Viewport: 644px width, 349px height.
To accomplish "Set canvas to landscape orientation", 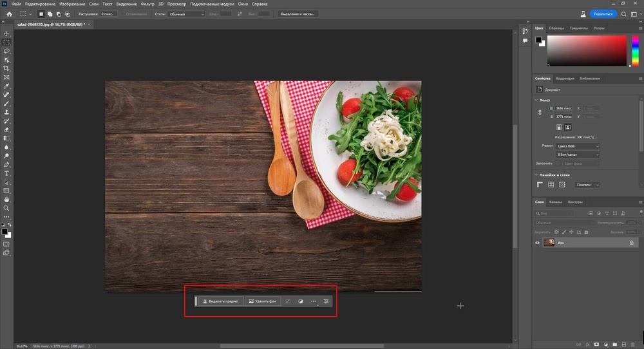I will click(x=567, y=127).
